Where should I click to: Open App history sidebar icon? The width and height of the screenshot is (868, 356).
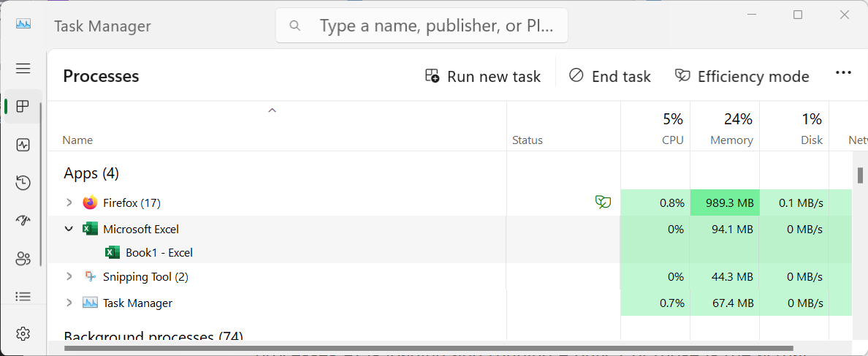tap(23, 183)
